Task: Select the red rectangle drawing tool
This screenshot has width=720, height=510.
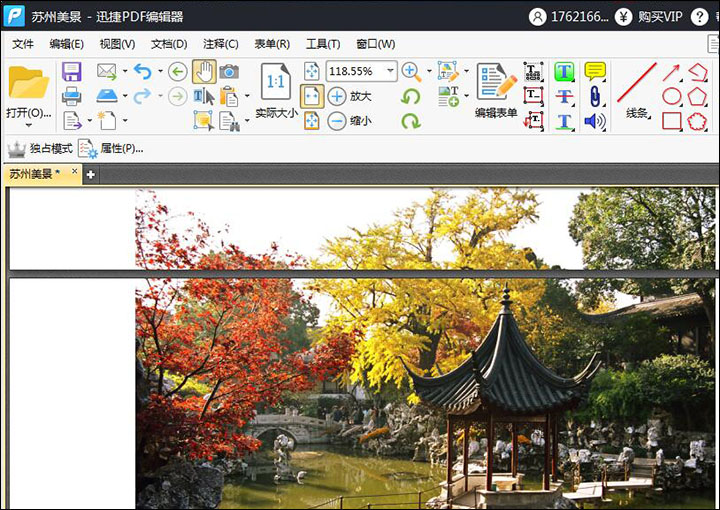Action: click(x=672, y=121)
